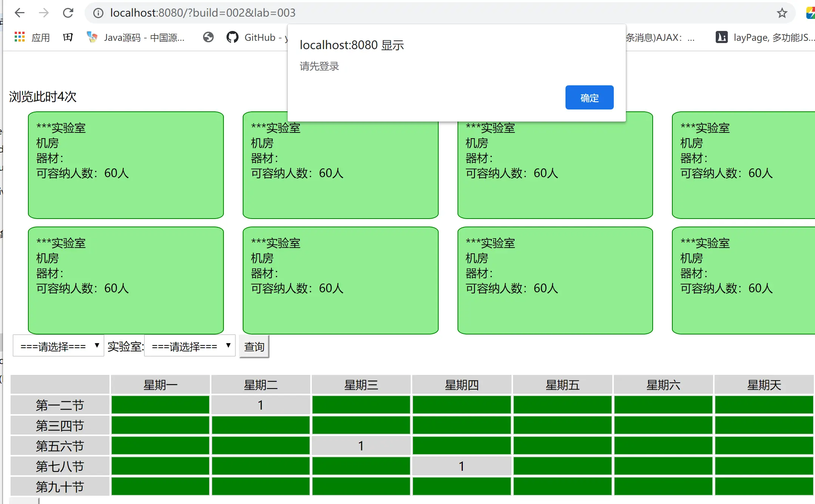
Task: Click 确定 in the alert dialog
Action: [x=589, y=98]
